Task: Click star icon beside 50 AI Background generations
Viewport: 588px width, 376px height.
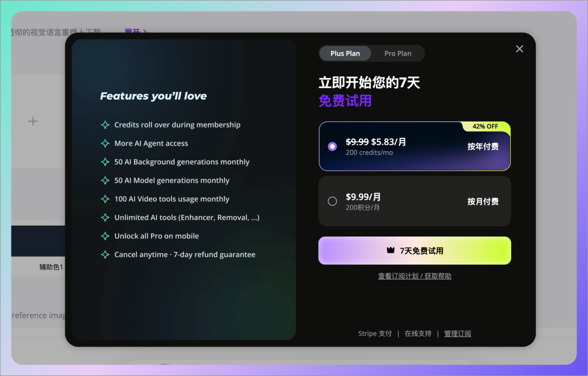Action: point(105,162)
